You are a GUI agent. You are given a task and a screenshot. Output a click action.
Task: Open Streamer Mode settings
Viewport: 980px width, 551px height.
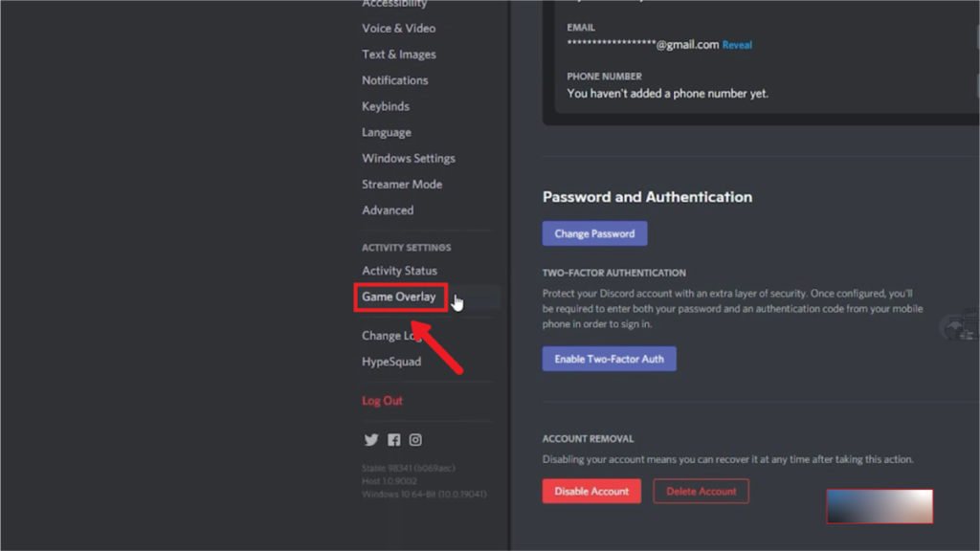pyautogui.click(x=402, y=185)
